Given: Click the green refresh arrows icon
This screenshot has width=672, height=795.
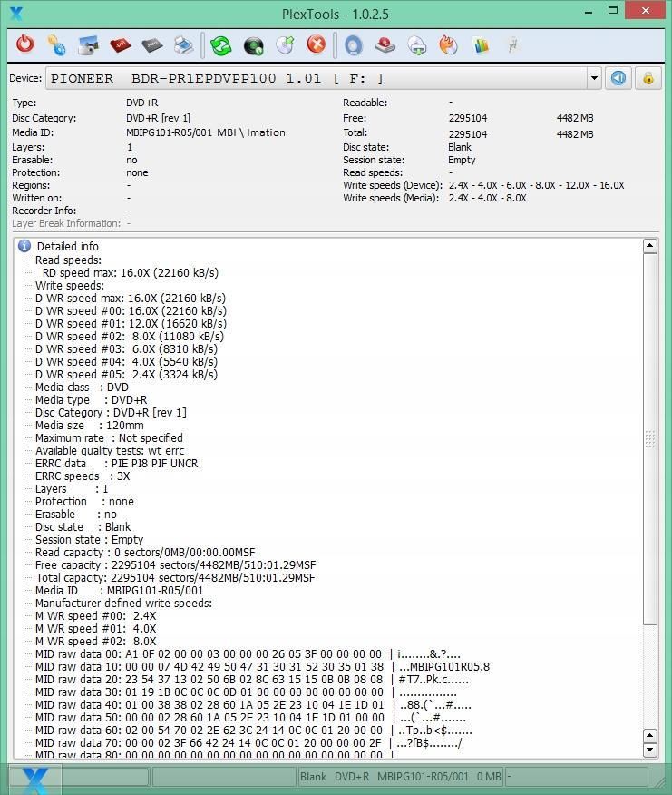Looking at the screenshot, I should pos(221,45).
